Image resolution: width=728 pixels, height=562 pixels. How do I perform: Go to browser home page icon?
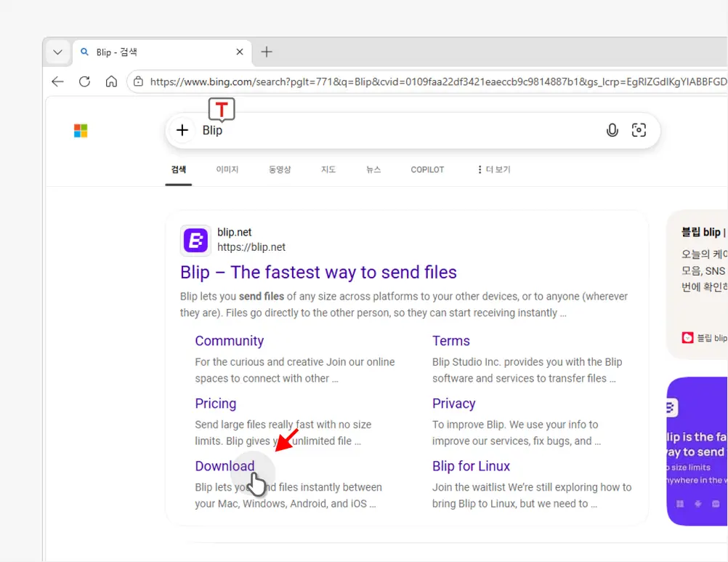tap(111, 81)
